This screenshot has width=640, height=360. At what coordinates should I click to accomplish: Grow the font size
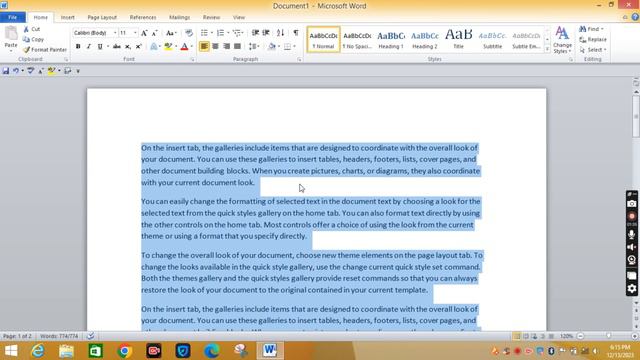coord(144,33)
